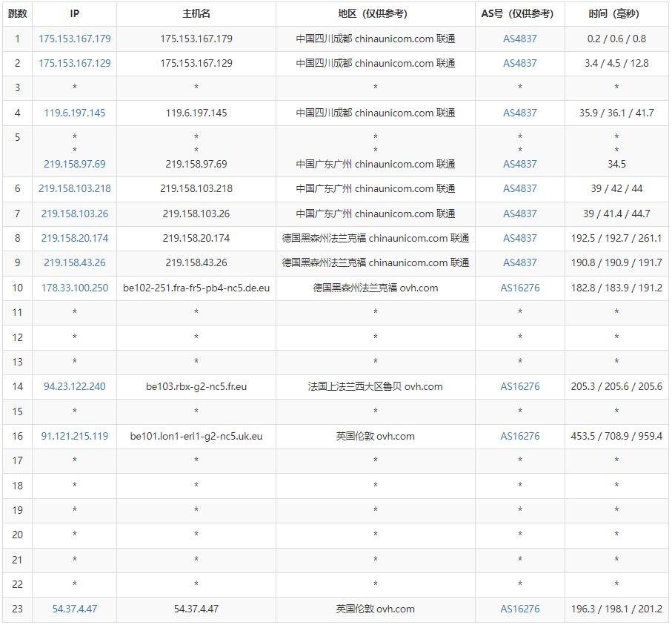Click time value 182.8 / 183.9 / 191.2
The width and height of the screenshot is (672, 625).
pos(616,288)
